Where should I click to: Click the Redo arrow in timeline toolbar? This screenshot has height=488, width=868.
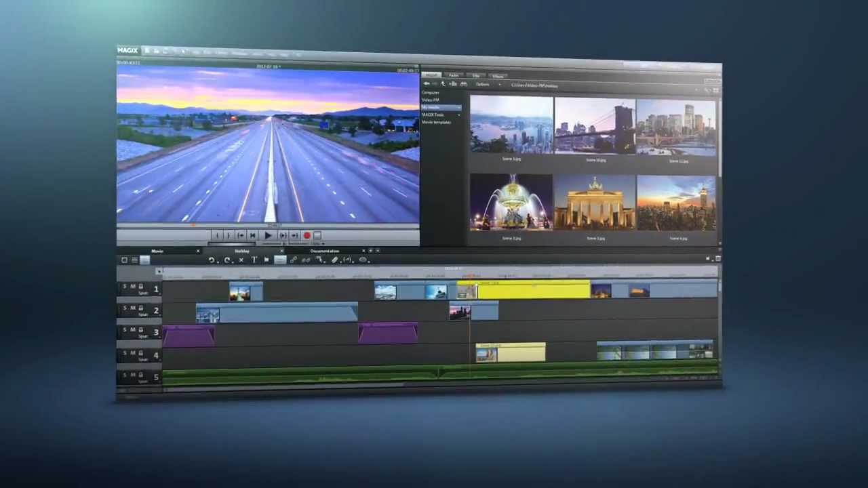pos(226,260)
